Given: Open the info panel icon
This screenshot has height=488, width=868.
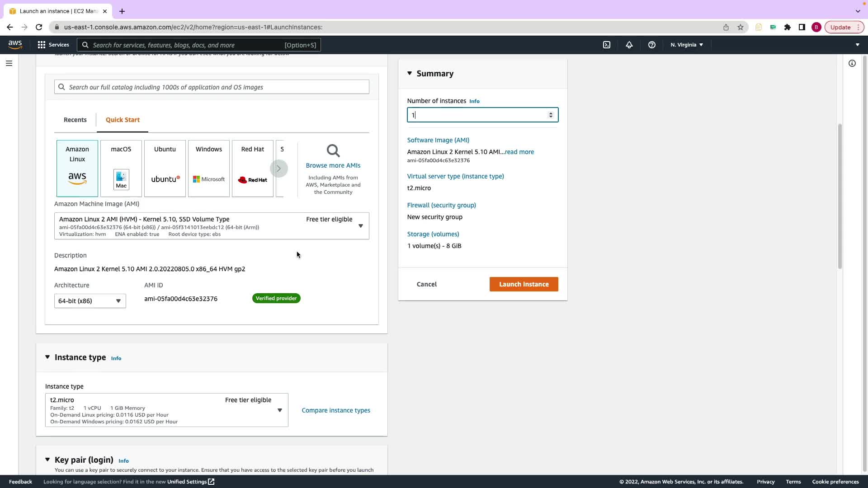Looking at the screenshot, I should point(852,63).
